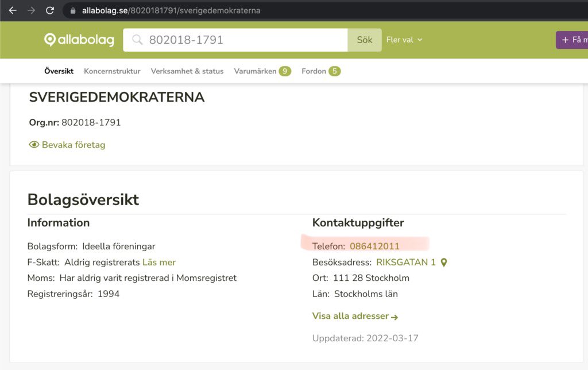Open the Översikt tab

(x=59, y=71)
